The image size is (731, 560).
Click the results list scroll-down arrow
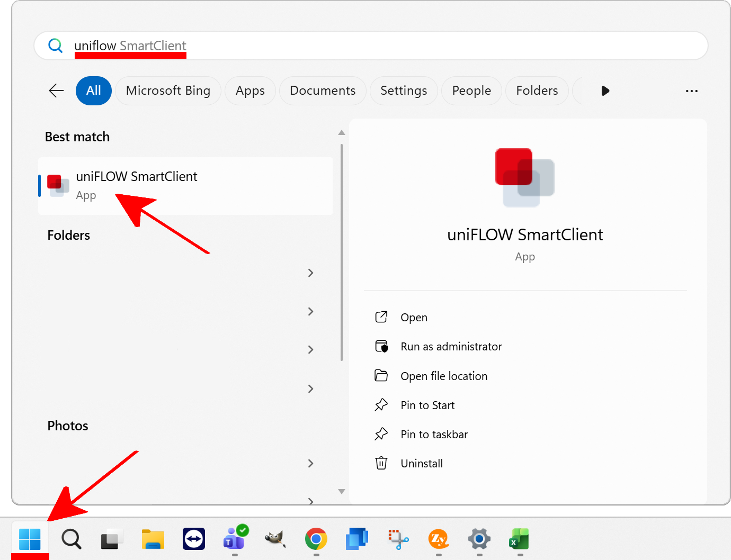click(x=342, y=491)
